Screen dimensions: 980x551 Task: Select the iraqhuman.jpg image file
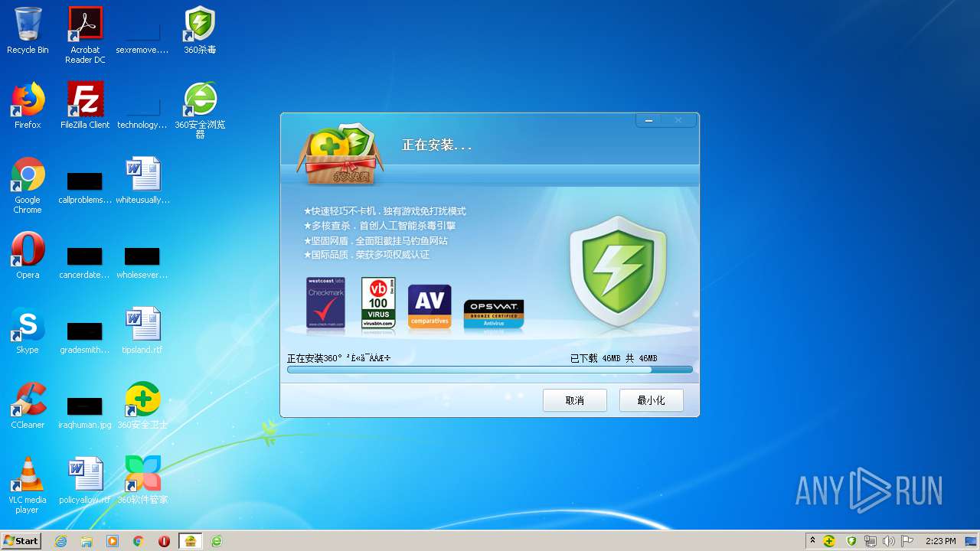click(x=85, y=412)
